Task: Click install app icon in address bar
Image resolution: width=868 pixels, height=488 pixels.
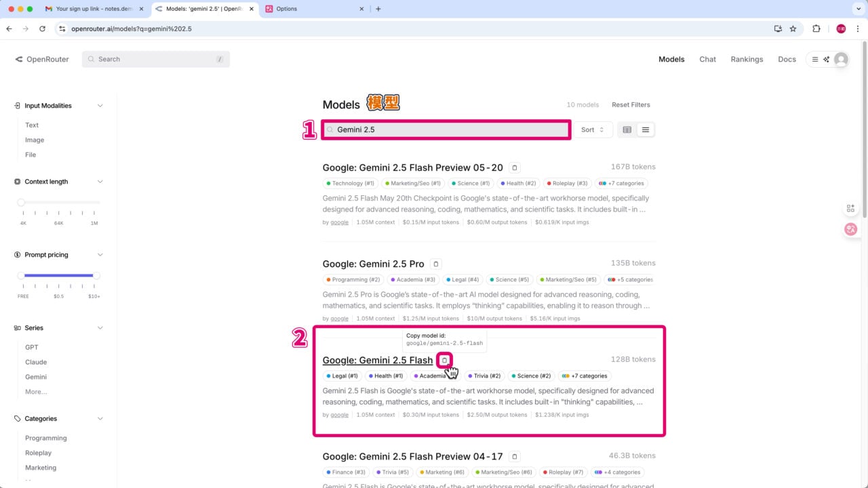Action: click(x=778, y=28)
